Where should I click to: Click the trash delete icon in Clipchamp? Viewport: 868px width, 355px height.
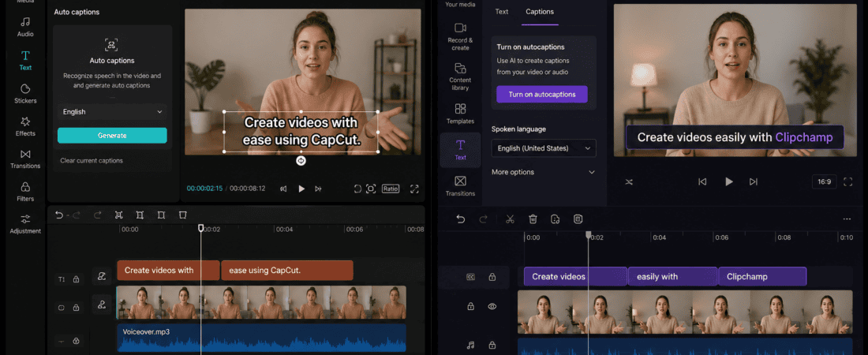tap(533, 219)
